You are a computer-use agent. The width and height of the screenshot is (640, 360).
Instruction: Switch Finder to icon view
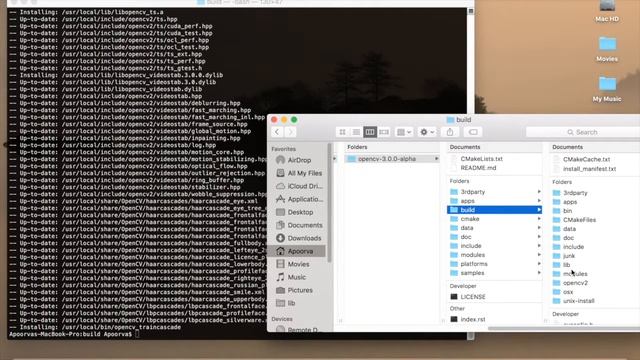tap(342, 132)
